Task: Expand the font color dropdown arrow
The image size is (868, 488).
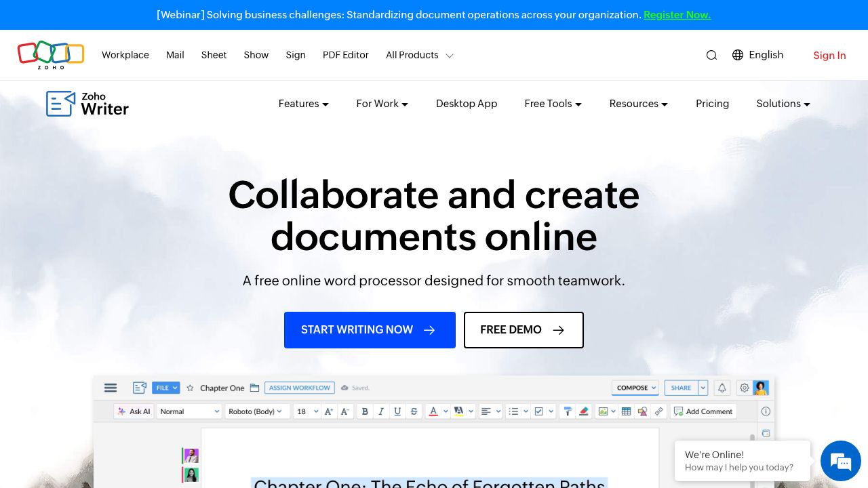Action: click(x=446, y=411)
